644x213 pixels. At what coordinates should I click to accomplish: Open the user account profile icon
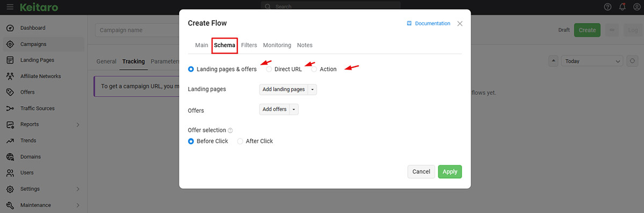tap(636, 7)
